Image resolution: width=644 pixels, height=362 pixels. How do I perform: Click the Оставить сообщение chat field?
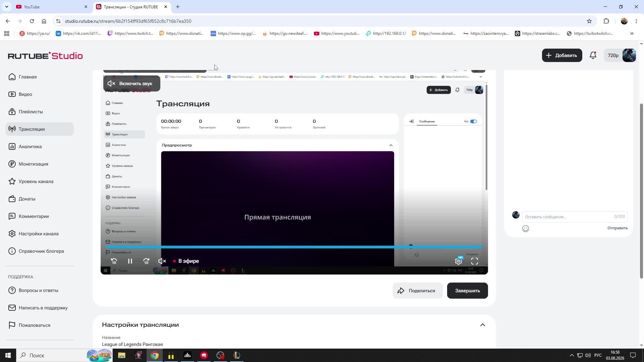click(575, 217)
